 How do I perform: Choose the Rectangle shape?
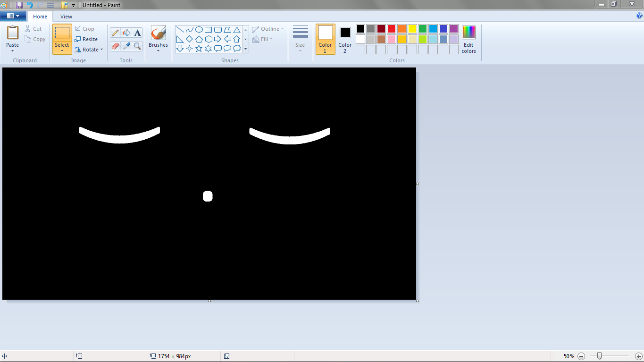(x=208, y=30)
